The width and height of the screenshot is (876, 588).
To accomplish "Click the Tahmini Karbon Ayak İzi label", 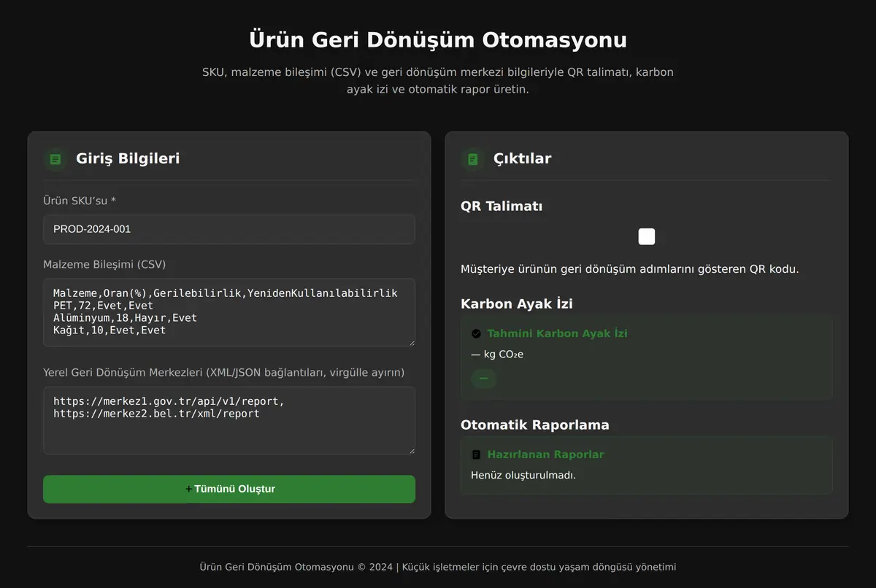I will 558,333.
